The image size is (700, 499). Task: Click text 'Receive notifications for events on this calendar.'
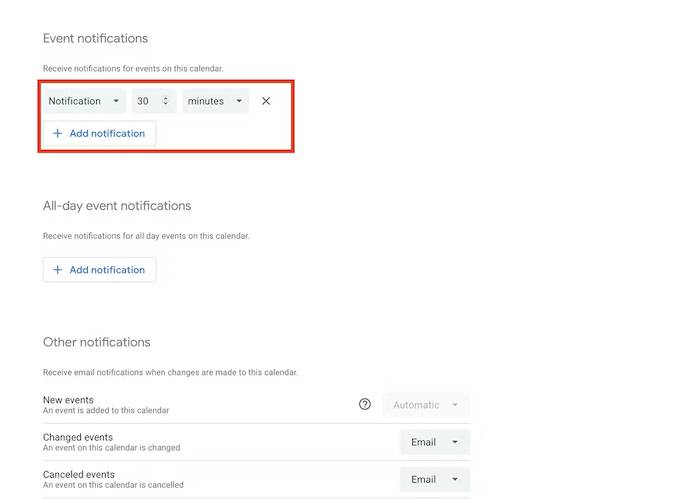click(133, 68)
